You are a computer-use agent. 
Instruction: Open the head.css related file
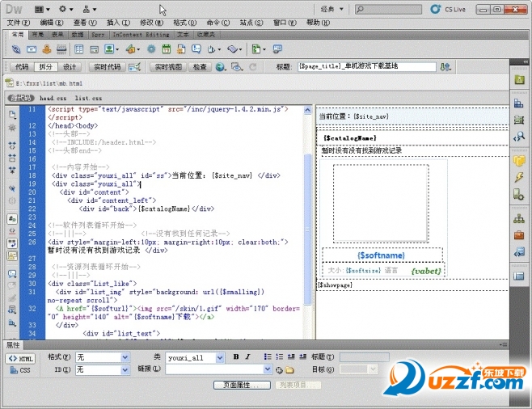coord(53,99)
